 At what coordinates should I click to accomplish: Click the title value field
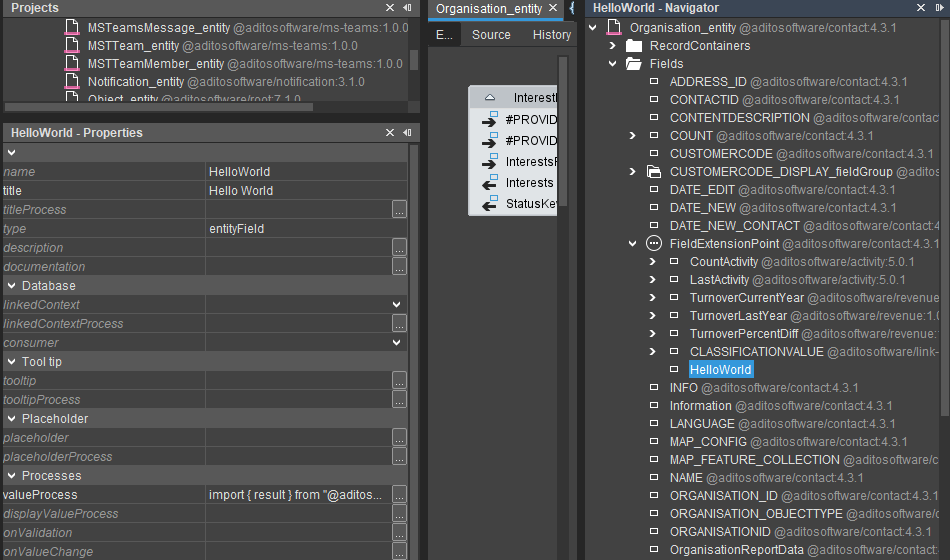[x=300, y=191]
